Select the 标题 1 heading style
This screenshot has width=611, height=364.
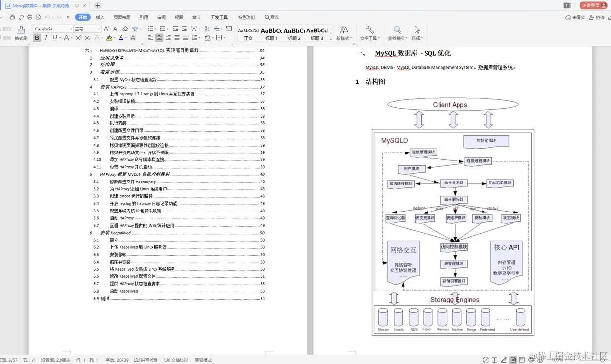272,34
